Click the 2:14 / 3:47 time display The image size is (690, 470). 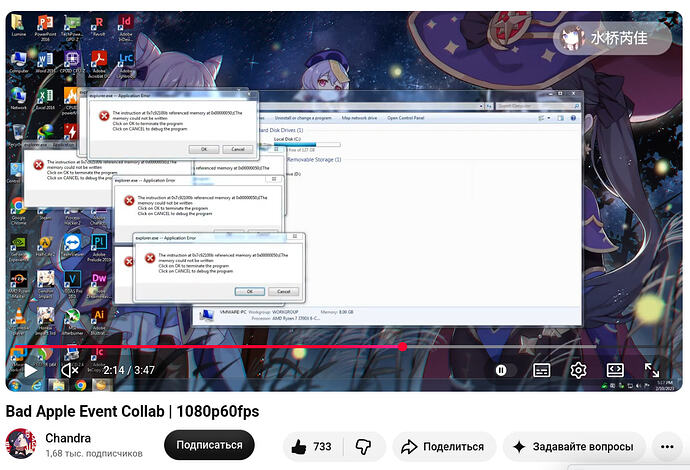pyautogui.click(x=129, y=370)
